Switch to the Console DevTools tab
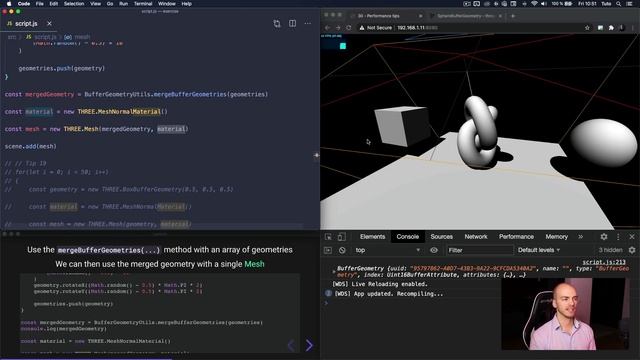Image resolution: width=640 pixels, height=360 pixels. click(407, 237)
